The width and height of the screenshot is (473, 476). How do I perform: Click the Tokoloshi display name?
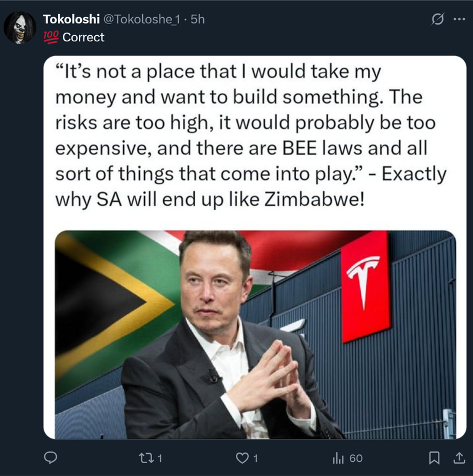click(x=71, y=19)
